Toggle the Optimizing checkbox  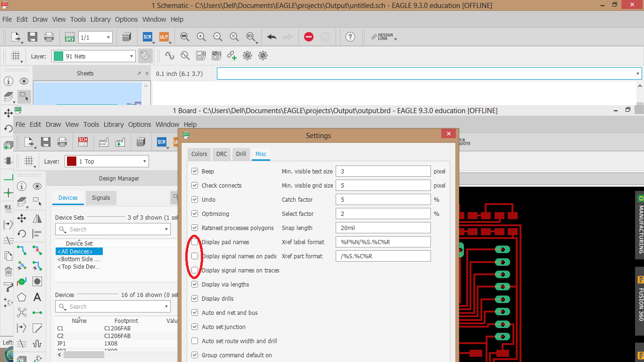[x=195, y=214]
